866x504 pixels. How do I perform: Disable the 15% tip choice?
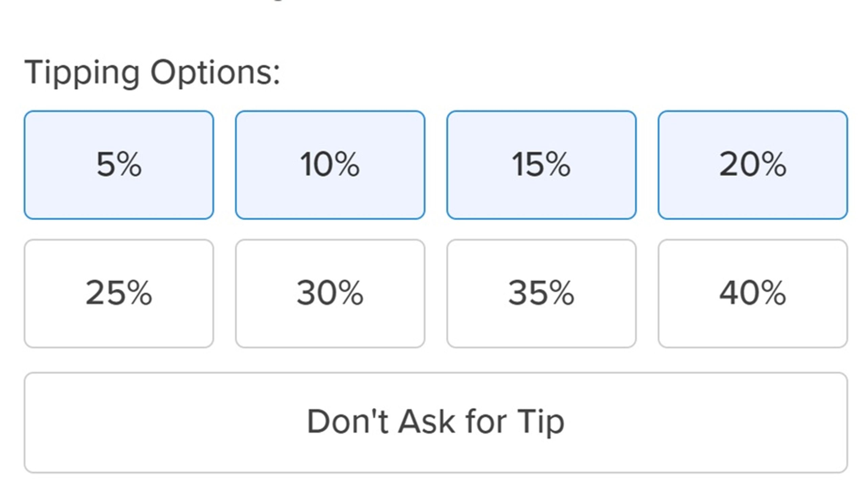(x=541, y=165)
